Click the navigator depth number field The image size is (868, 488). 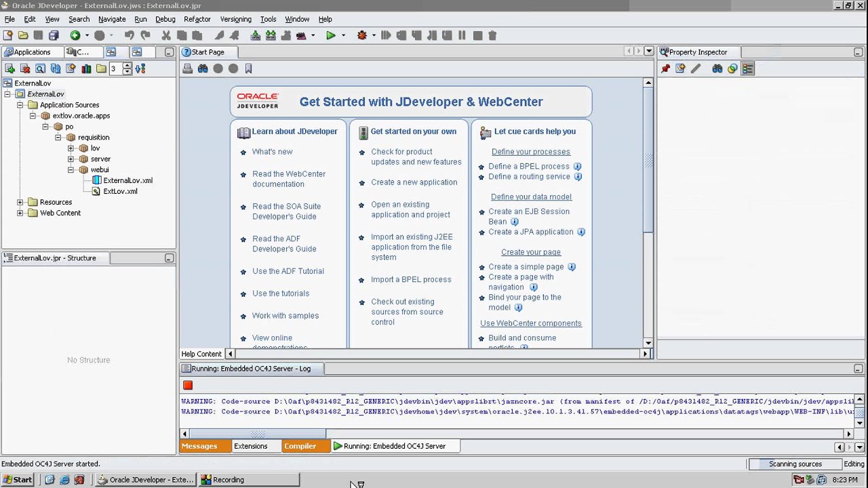115,68
